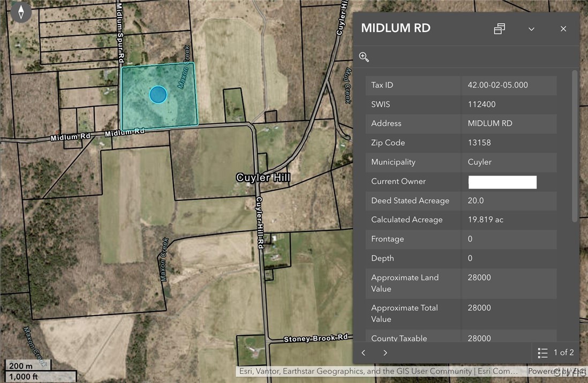The width and height of the screenshot is (588, 383).
Task: Click the blue circle marker in the parcel
Action: [157, 94]
